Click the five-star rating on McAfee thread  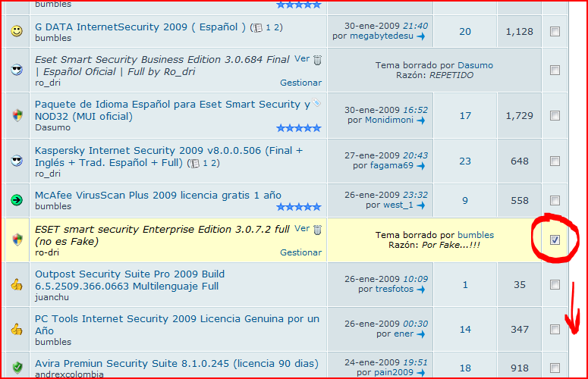pos(298,206)
